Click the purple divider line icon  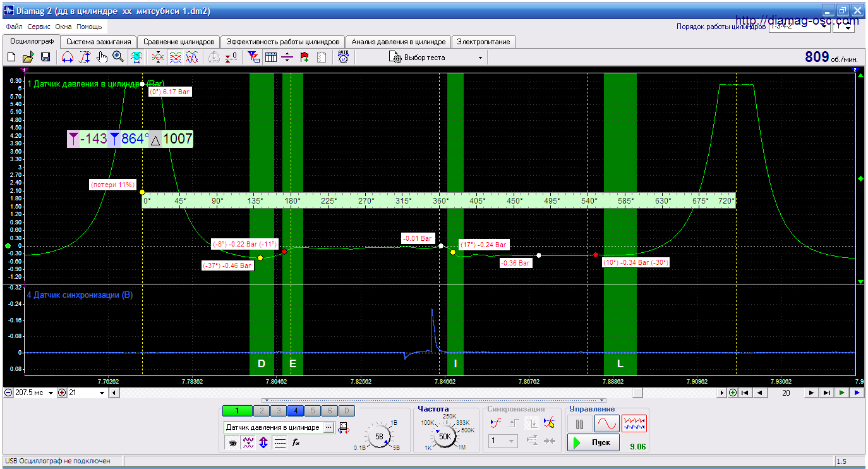287,58
